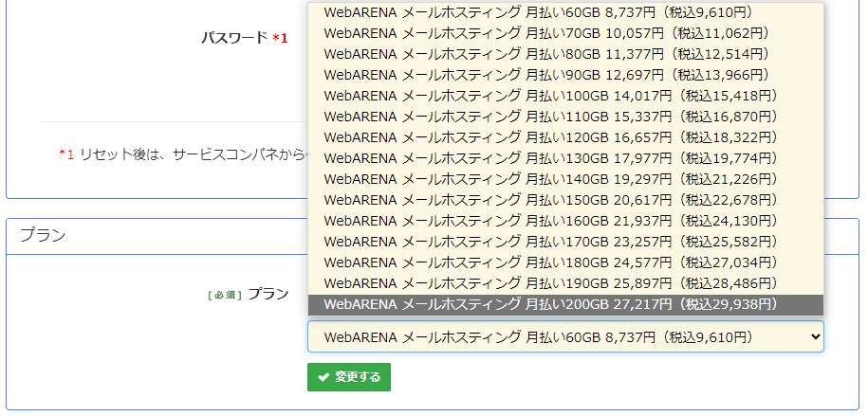Select the 月払い140GB 19,297円 plan option

coord(565,179)
